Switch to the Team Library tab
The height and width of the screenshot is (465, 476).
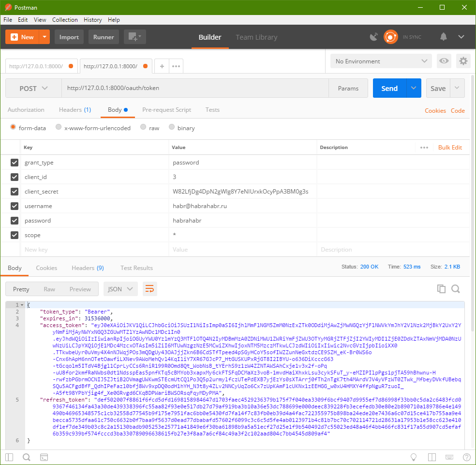point(256,37)
